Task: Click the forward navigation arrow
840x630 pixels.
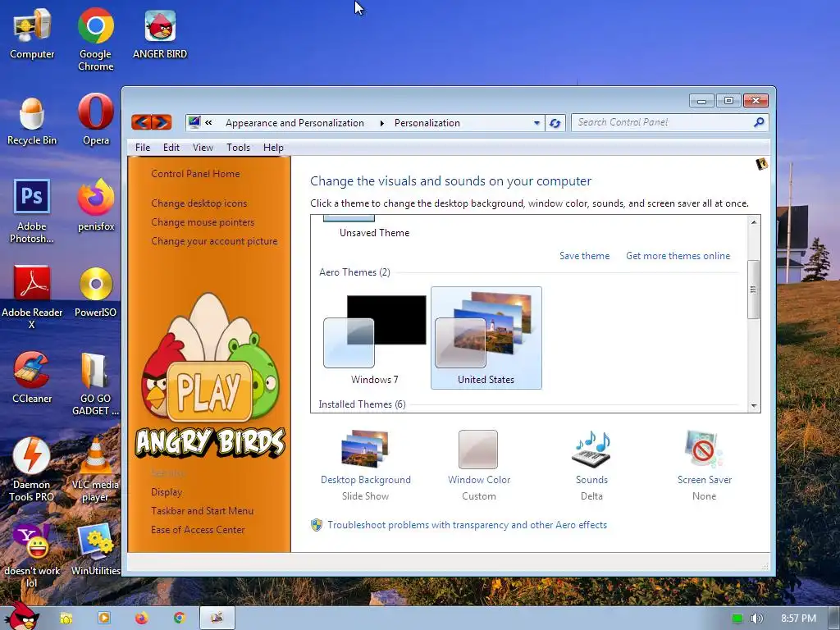Action: (x=162, y=123)
